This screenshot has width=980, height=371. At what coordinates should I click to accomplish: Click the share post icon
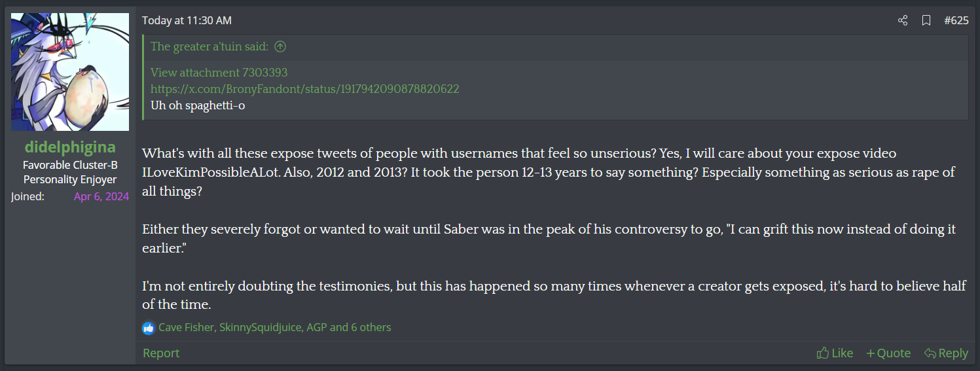click(903, 21)
